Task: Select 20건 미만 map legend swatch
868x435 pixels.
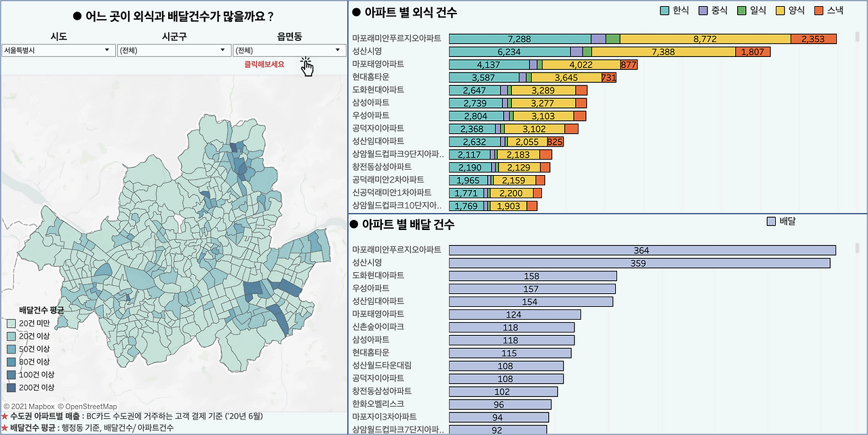Action: click(12, 323)
